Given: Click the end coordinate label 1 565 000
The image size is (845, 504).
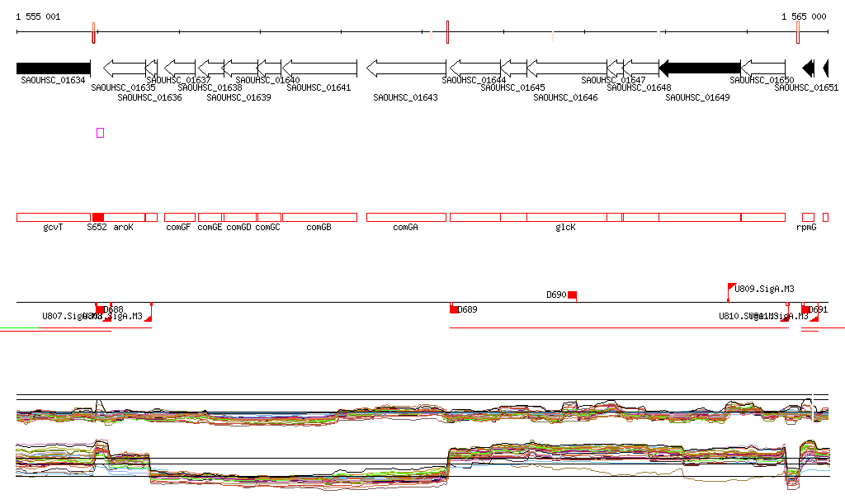Looking at the screenshot, I should tap(804, 16).
